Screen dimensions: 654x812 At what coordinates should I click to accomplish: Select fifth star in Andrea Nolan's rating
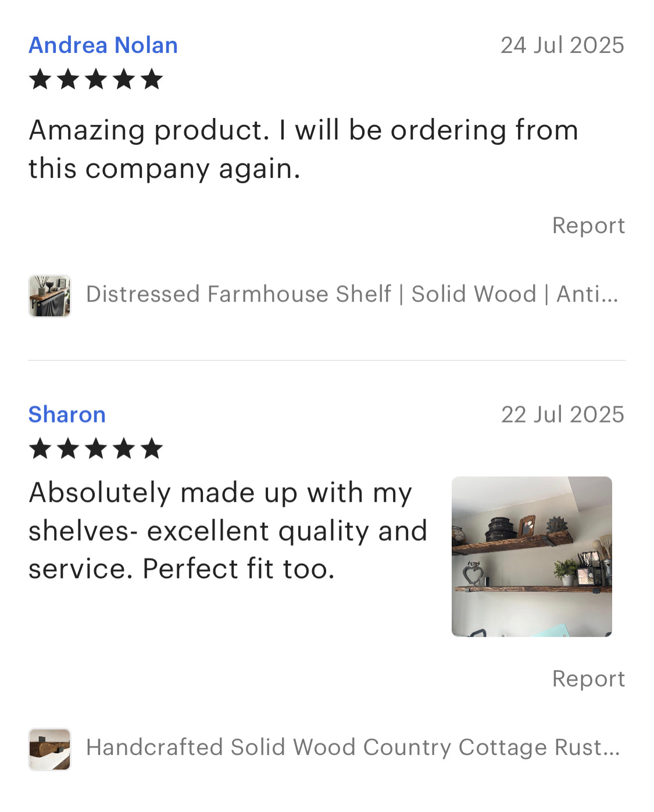(152, 79)
